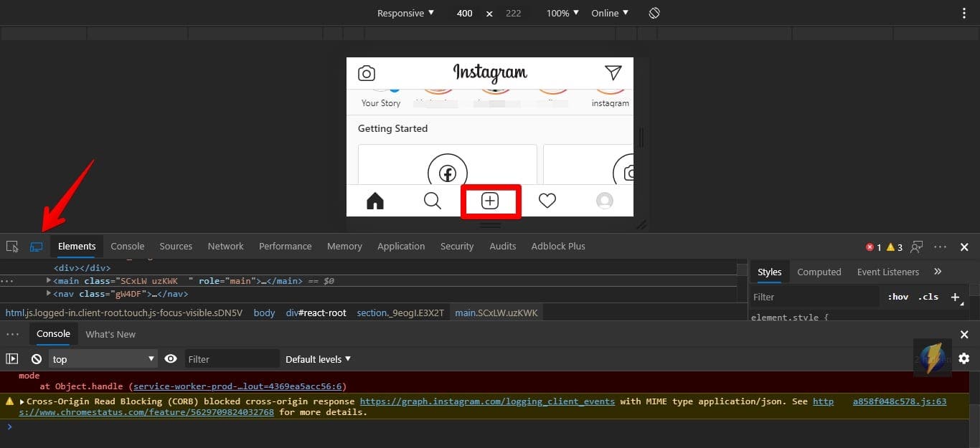Open the Network tab
The image size is (980, 448).
pyautogui.click(x=226, y=246)
